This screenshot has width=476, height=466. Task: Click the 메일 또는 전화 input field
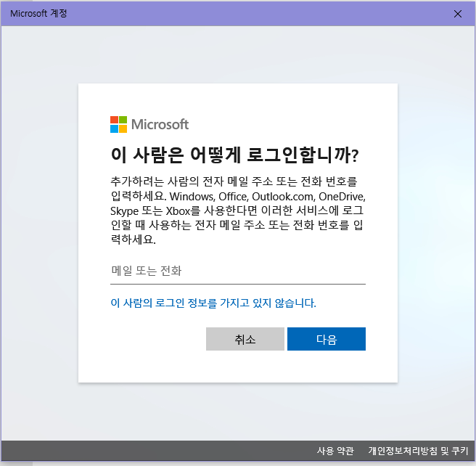[238, 271]
